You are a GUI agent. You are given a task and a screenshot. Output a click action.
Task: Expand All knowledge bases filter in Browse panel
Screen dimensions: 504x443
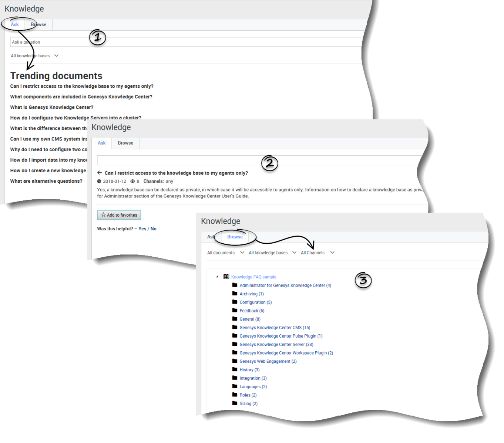pyautogui.click(x=272, y=253)
